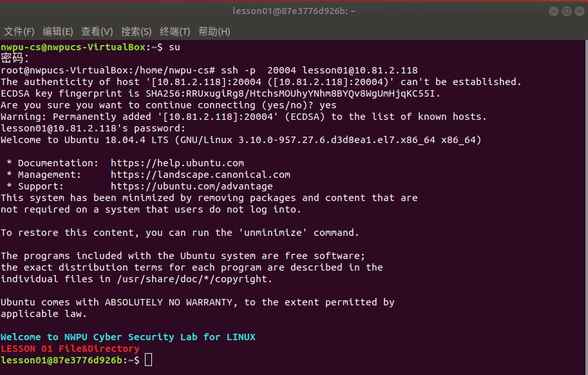This screenshot has height=375, width=588.
Task: Close the terminal window
Action: point(580,11)
